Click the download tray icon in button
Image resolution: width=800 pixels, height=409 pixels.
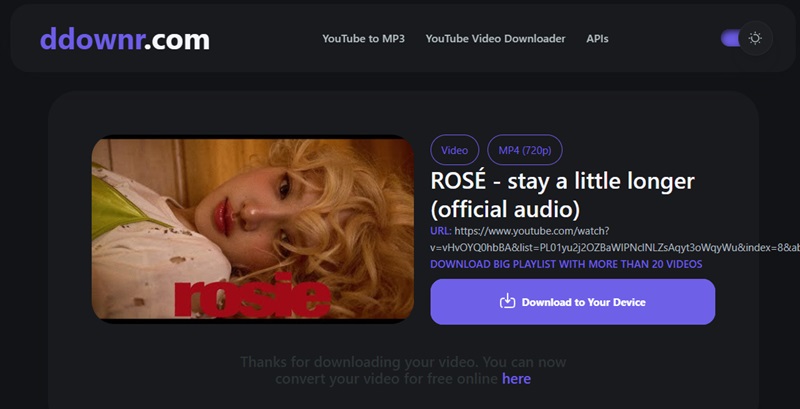point(507,301)
